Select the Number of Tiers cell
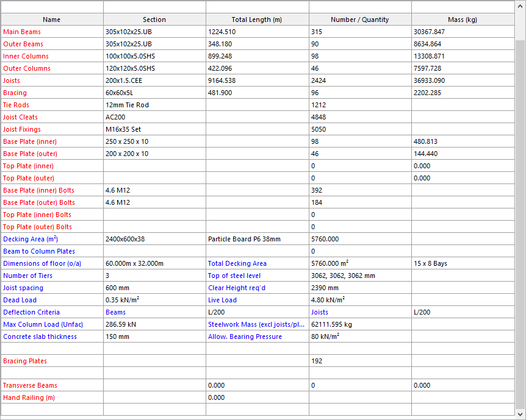 (x=52, y=276)
